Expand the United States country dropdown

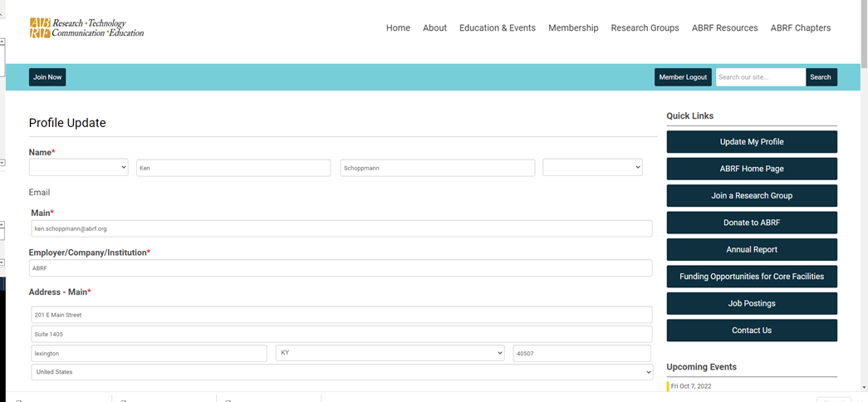(x=342, y=372)
